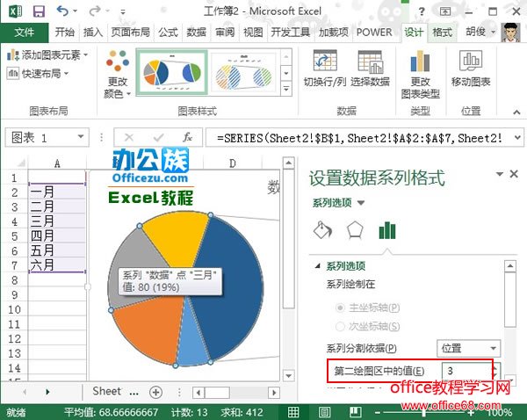527x420 pixels.
Task: Open Add Chart Element (添加图表元素)
Action: point(47,54)
